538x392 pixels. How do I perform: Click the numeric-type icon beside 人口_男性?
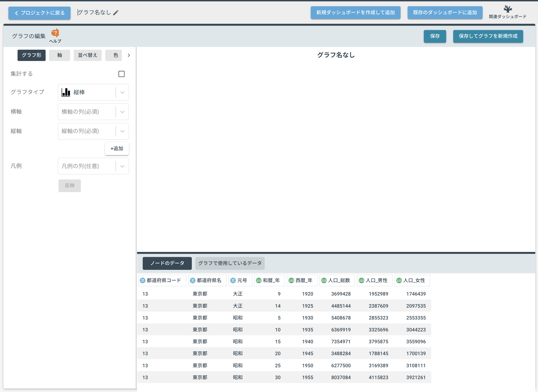(x=361, y=281)
